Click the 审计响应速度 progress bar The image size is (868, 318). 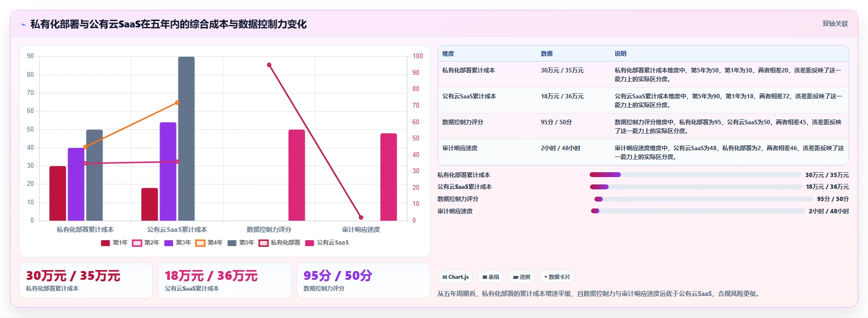[x=698, y=211]
